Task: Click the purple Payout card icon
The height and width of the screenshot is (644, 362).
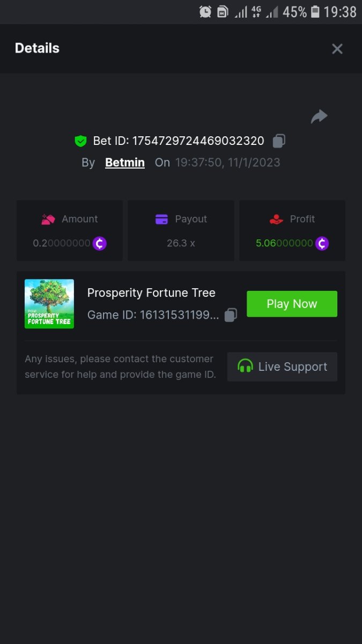Action: [x=161, y=219]
